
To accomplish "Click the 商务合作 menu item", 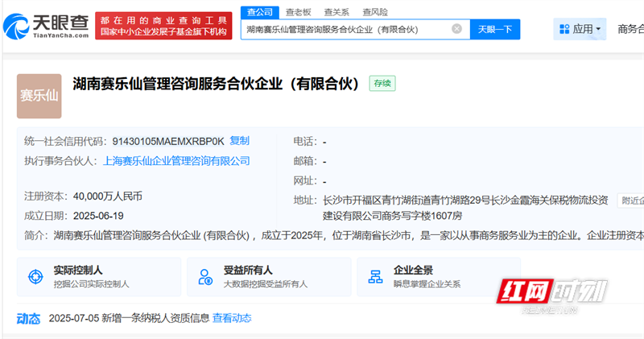I will tap(631, 29).
